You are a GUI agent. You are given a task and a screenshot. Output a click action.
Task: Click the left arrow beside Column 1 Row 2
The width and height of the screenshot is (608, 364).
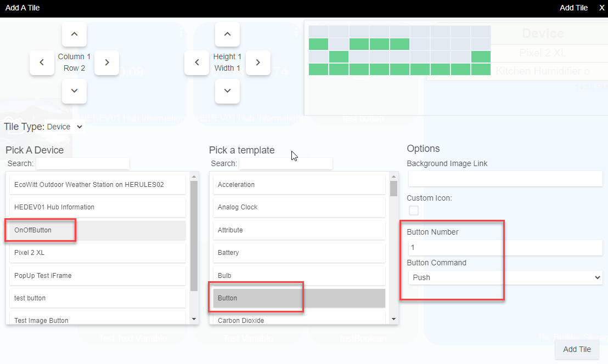click(x=42, y=62)
